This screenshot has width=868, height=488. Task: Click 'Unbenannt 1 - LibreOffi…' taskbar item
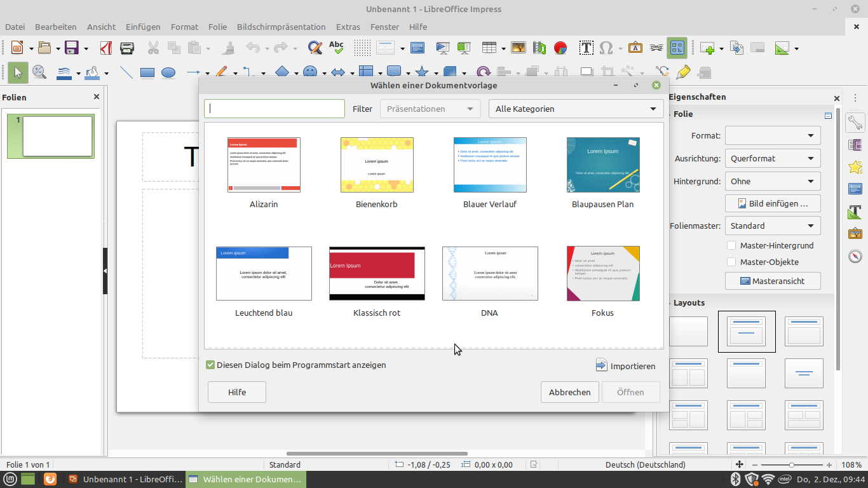tap(126, 479)
